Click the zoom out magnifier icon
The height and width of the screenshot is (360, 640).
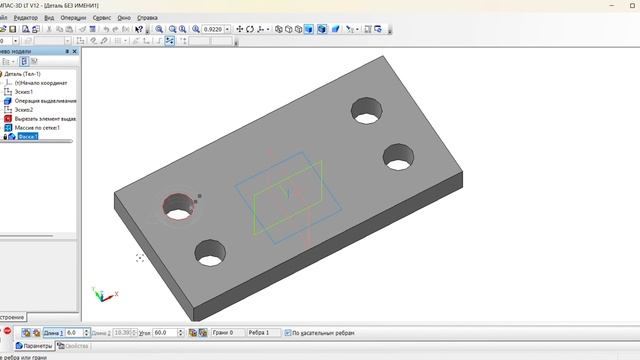pos(182,29)
